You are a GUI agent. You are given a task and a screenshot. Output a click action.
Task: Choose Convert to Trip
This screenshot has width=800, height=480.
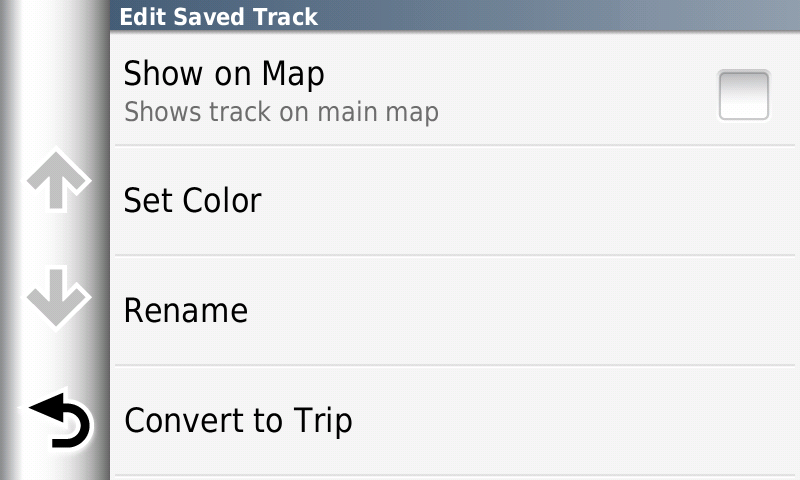click(455, 421)
